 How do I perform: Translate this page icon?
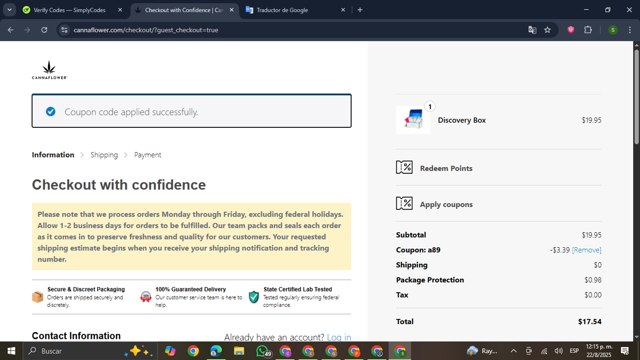tap(532, 30)
